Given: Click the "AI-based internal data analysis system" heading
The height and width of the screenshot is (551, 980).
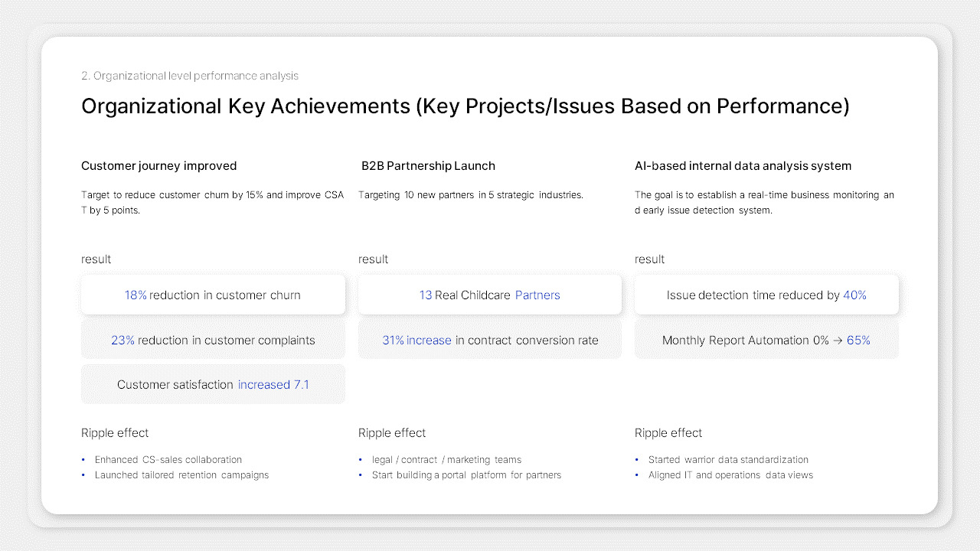Looking at the screenshot, I should (743, 166).
